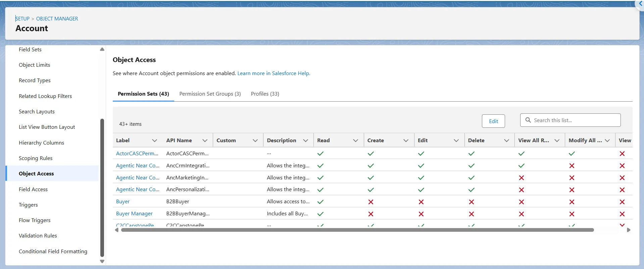Select the Permission Sets (43) tab
Image resolution: width=644 pixels, height=269 pixels.
pyautogui.click(x=143, y=94)
